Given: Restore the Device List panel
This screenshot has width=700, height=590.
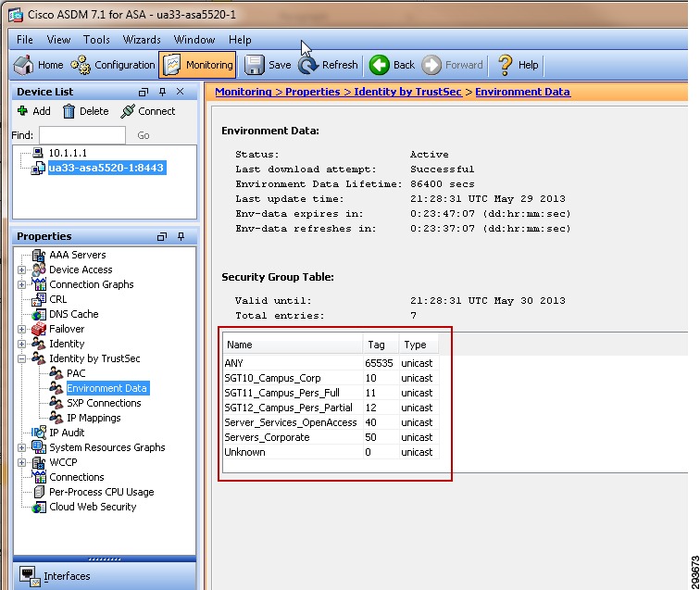Looking at the screenshot, I should pos(144,92).
